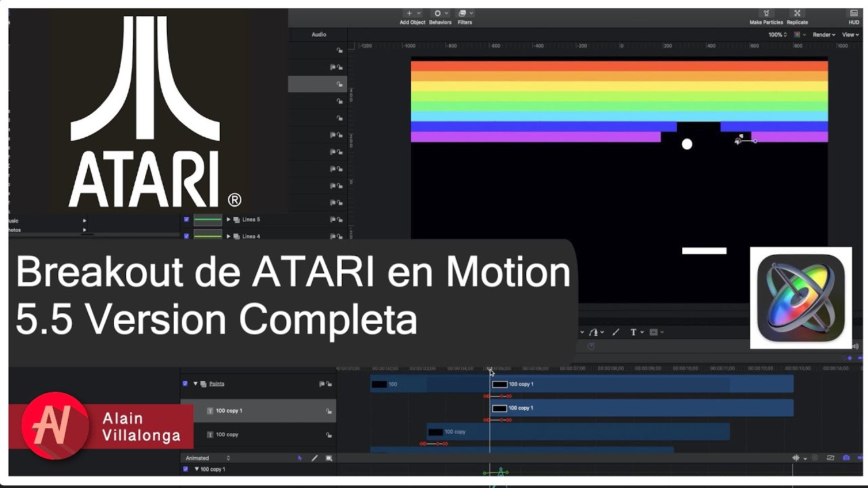Select the red stripe on the canvas
This screenshot has width=868, height=488.
[619, 66]
